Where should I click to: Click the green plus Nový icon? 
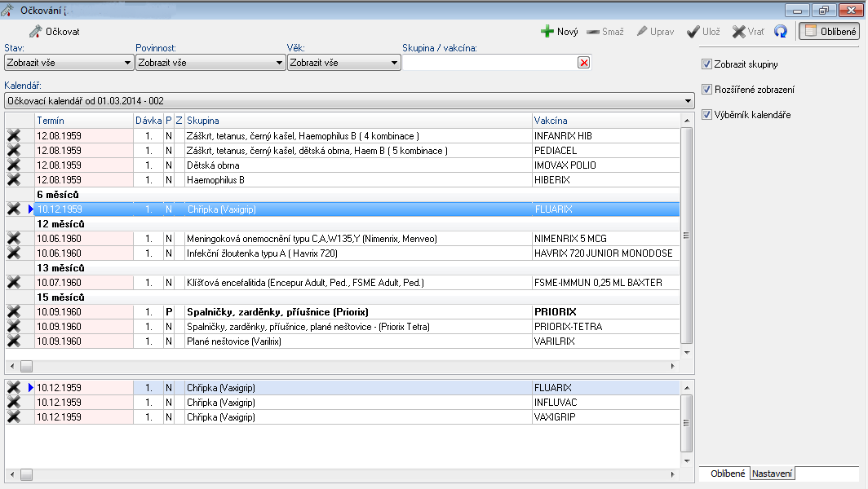pyautogui.click(x=547, y=32)
